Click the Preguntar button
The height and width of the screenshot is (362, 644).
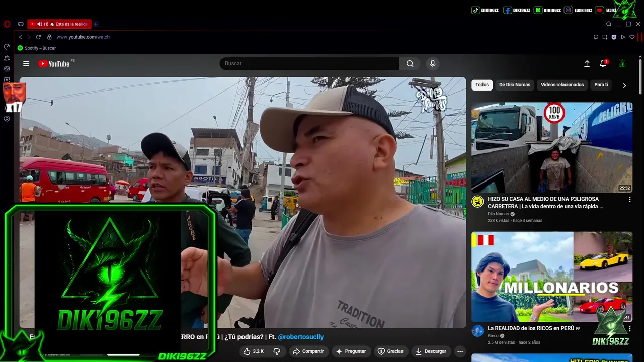tap(351, 351)
